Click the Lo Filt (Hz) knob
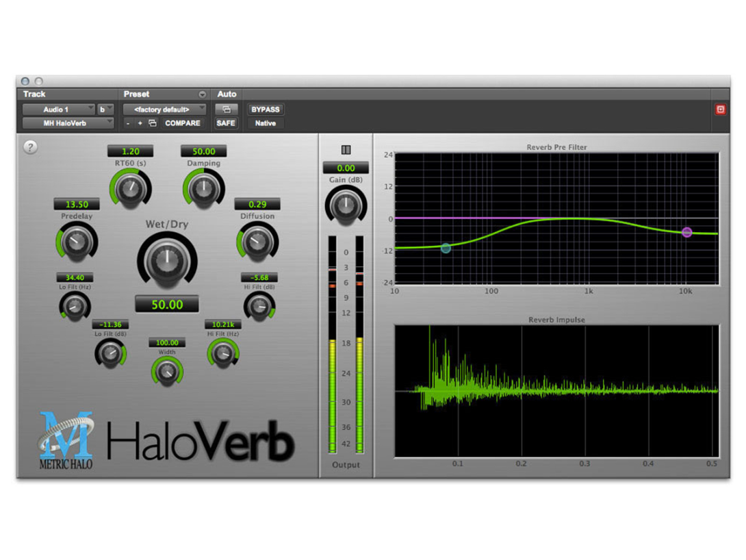 coord(75,306)
